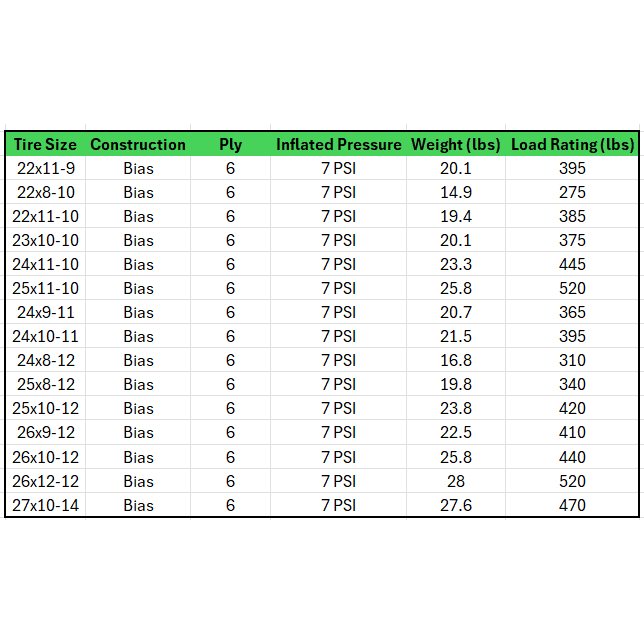Click the Tire Size column header

coord(46,144)
